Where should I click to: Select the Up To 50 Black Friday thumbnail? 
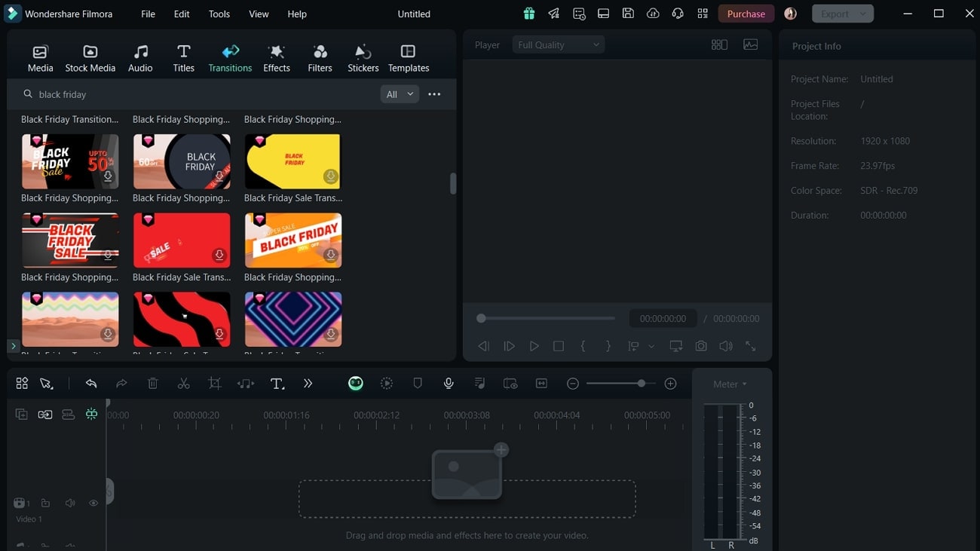[70, 161]
